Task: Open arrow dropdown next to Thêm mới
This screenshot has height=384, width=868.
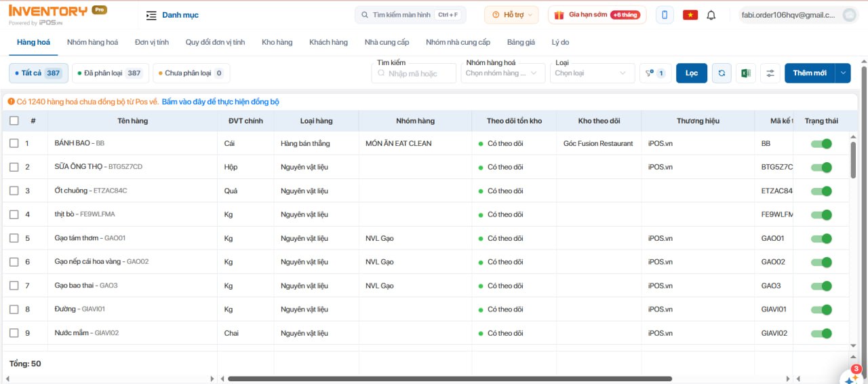Action: click(844, 73)
